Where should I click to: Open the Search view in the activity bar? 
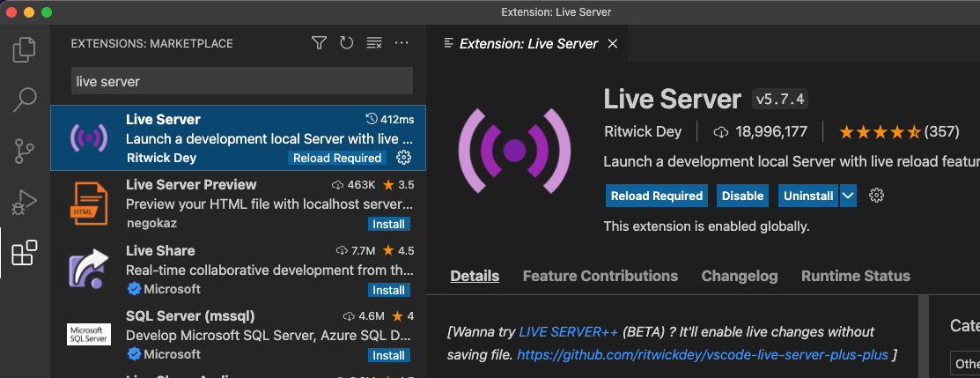click(25, 100)
